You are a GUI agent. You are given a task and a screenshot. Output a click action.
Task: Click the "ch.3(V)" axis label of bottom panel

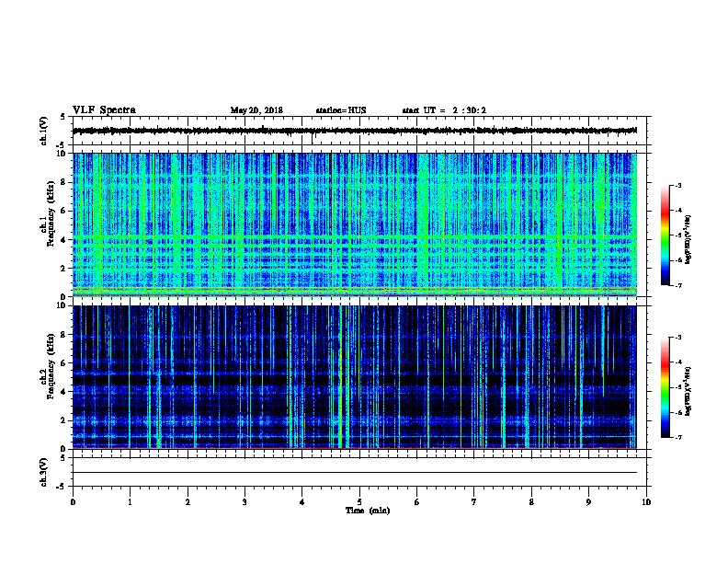pos(44,472)
